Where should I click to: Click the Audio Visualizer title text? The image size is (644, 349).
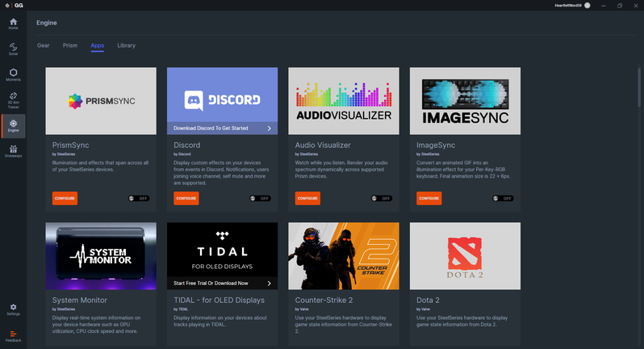[323, 145]
